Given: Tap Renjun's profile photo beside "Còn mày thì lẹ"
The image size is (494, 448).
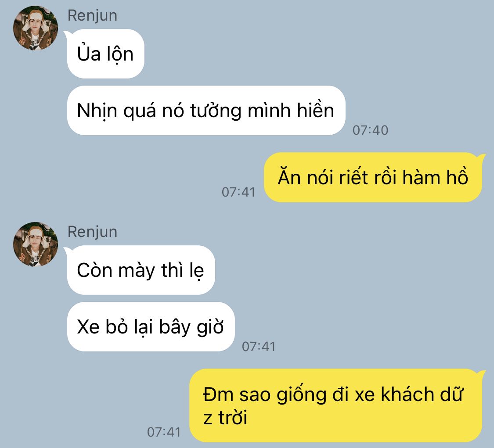Looking at the screenshot, I should point(36,244).
